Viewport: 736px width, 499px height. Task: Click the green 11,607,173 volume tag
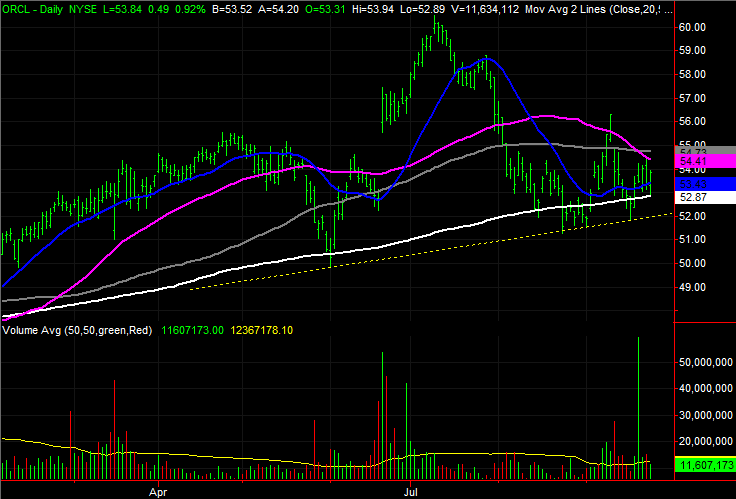click(x=705, y=465)
